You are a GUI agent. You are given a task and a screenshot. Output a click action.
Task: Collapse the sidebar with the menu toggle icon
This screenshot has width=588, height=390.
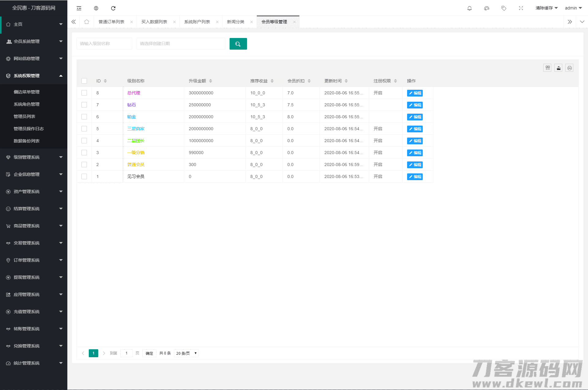(x=79, y=8)
